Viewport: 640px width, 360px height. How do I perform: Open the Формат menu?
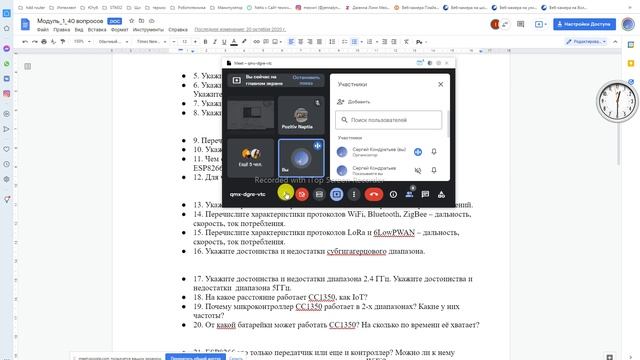coord(120,29)
